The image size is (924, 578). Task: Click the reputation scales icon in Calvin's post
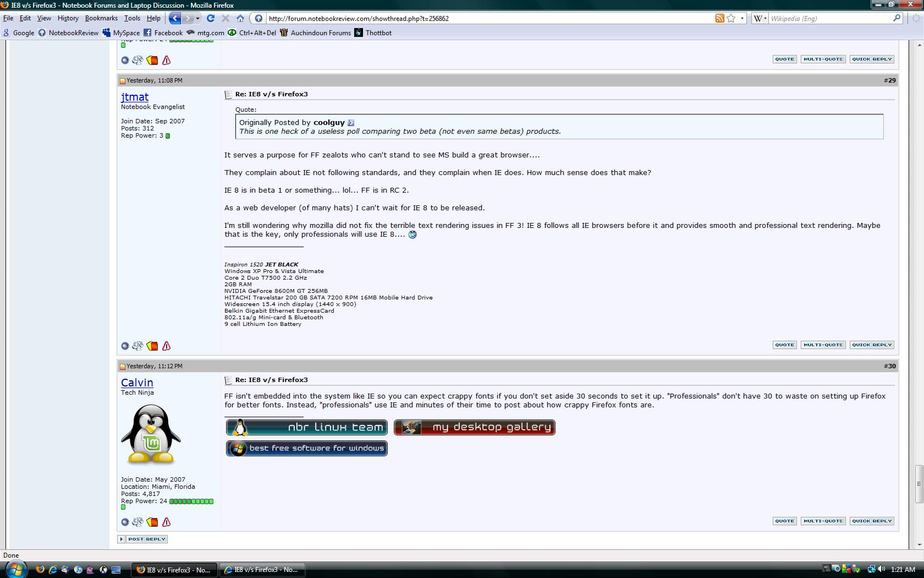click(x=137, y=522)
